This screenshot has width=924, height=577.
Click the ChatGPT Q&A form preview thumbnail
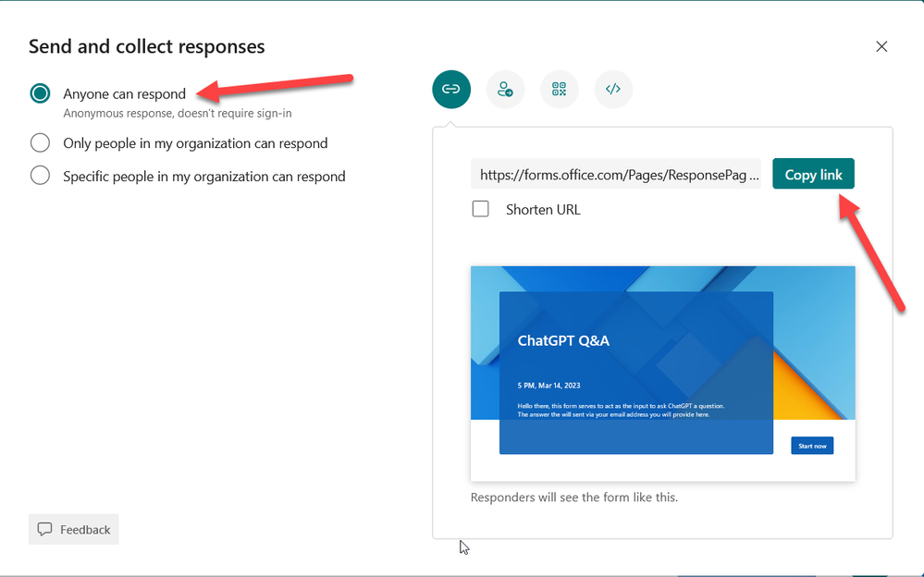click(663, 374)
